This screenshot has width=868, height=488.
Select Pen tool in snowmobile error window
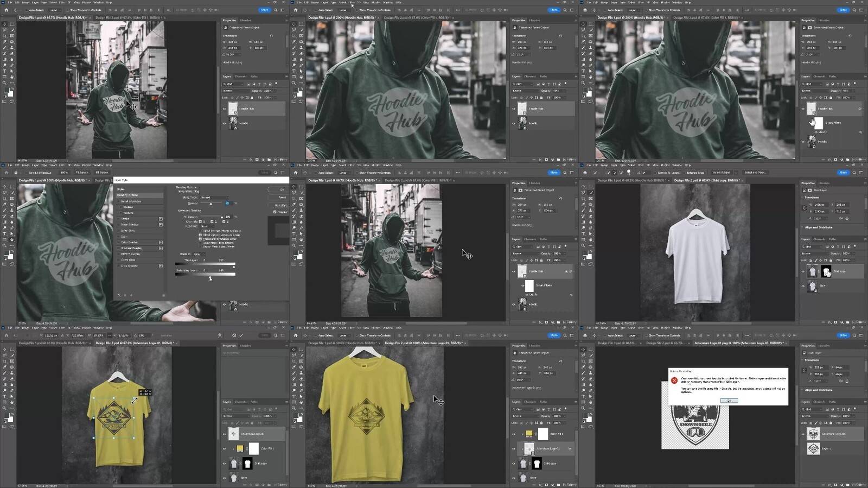(590, 390)
